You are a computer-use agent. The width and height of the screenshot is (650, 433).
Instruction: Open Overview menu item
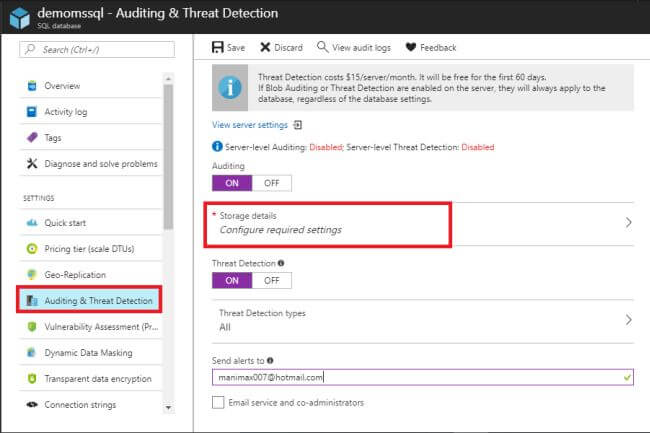point(90,86)
